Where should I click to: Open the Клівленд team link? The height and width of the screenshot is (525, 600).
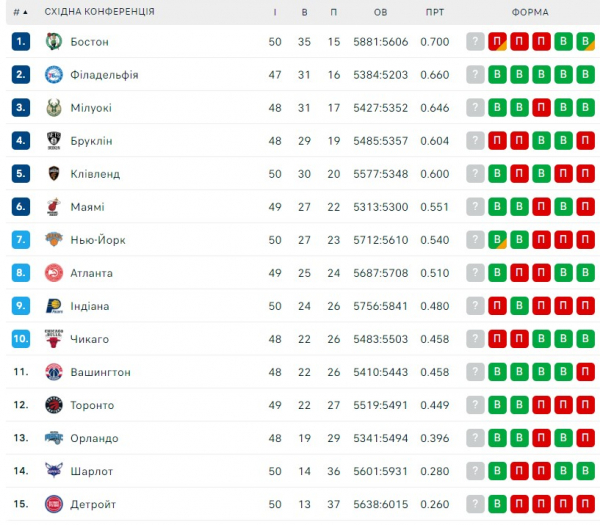(x=95, y=174)
